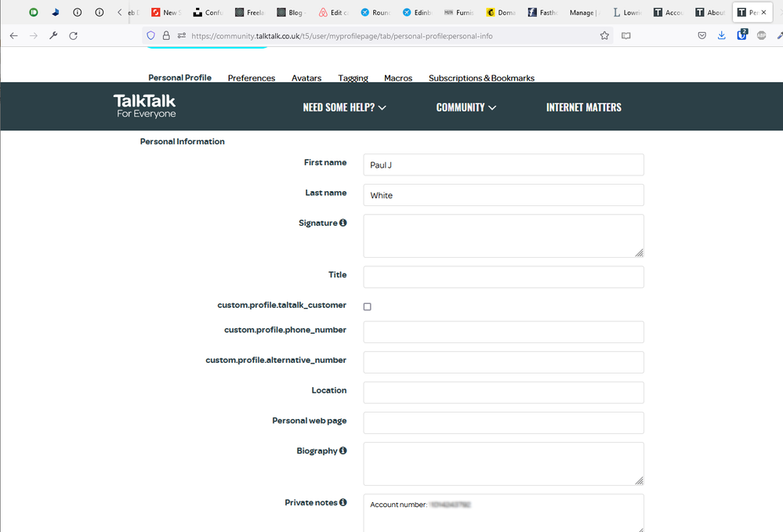Viewport: 783px width, 532px height.
Task: Switch to the Fasth browser tab
Action: (543, 13)
